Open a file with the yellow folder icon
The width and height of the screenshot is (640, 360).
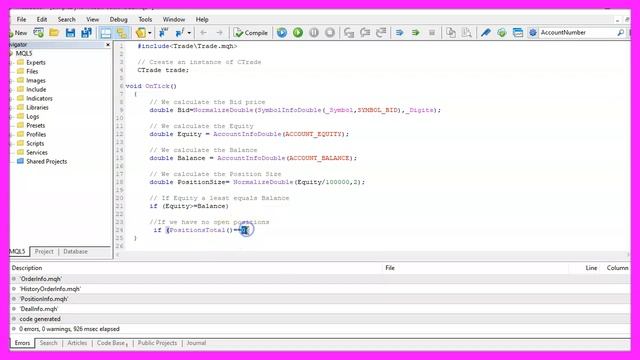(x=54, y=33)
